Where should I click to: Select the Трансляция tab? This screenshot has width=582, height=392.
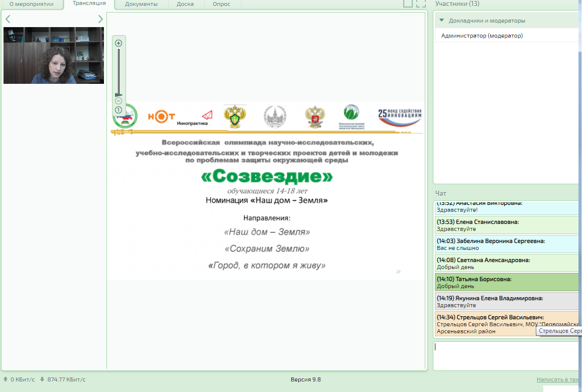click(89, 4)
